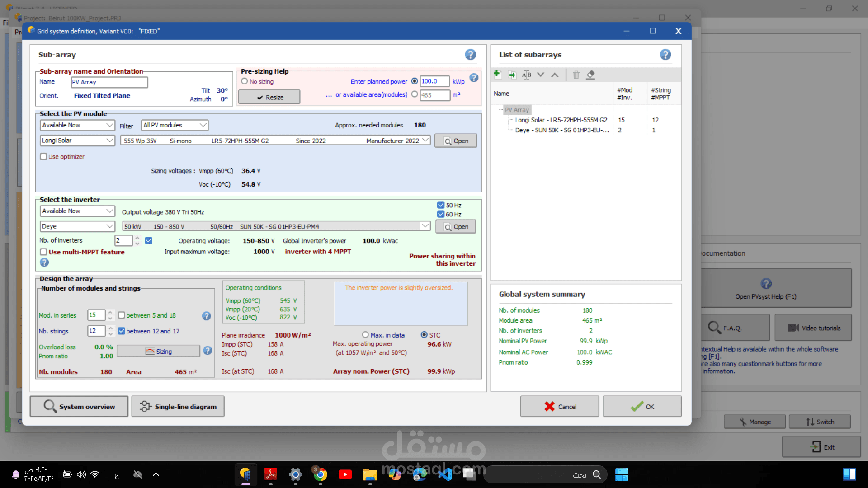This screenshot has height=488, width=868.
Task: Click the Cancel button
Action: coord(560,407)
